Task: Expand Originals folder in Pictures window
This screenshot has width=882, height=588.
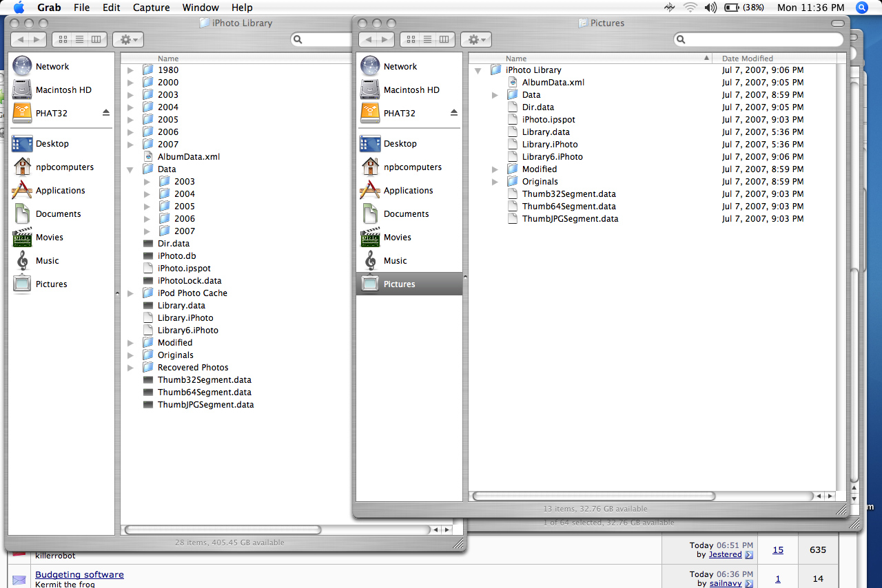Action: tap(495, 182)
